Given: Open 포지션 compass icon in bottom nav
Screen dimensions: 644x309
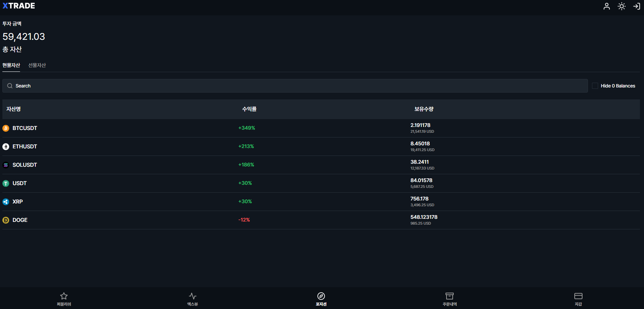Looking at the screenshot, I should (x=321, y=296).
